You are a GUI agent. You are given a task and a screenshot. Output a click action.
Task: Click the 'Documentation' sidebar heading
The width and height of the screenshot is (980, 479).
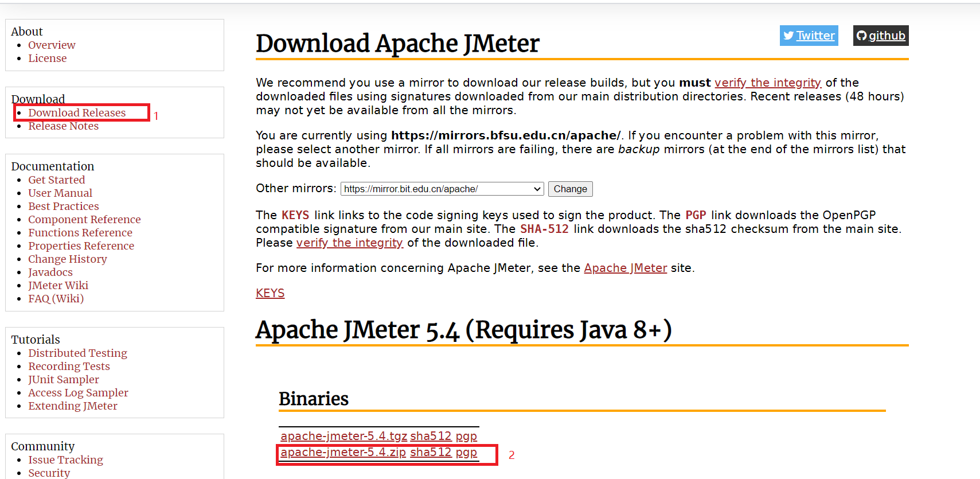pyautogui.click(x=53, y=166)
